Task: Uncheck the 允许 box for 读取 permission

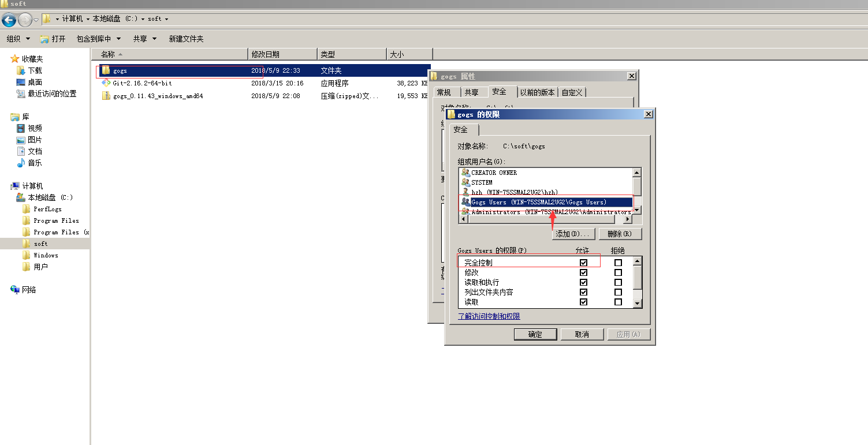Action: click(x=583, y=302)
